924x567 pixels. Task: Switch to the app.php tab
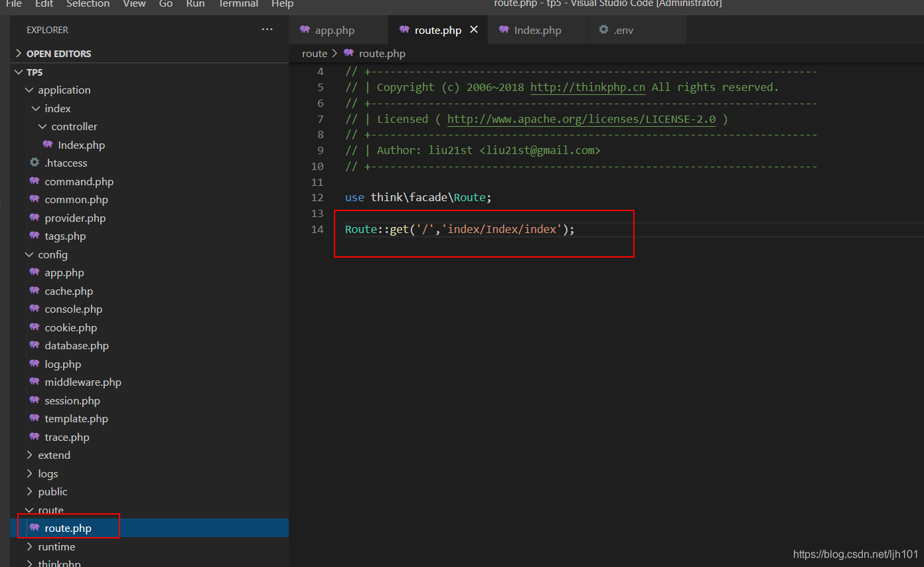[x=339, y=30]
